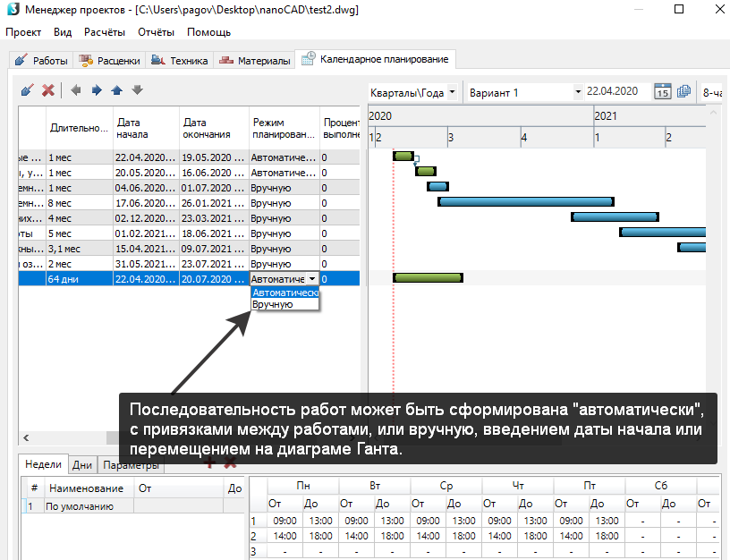Click the long blue 8-month Gantt bar
730x560 pixels.
(526, 201)
